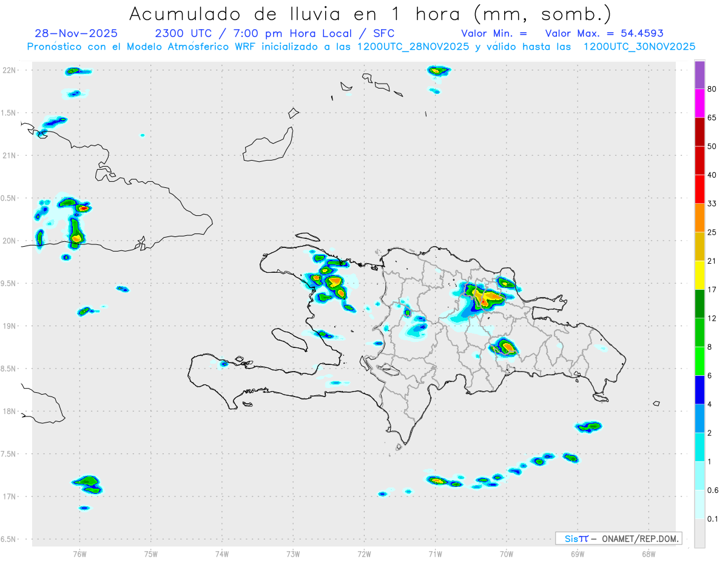This screenshot has height=562, width=728.
Task: Select the legend value '25'
Action: click(x=712, y=232)
